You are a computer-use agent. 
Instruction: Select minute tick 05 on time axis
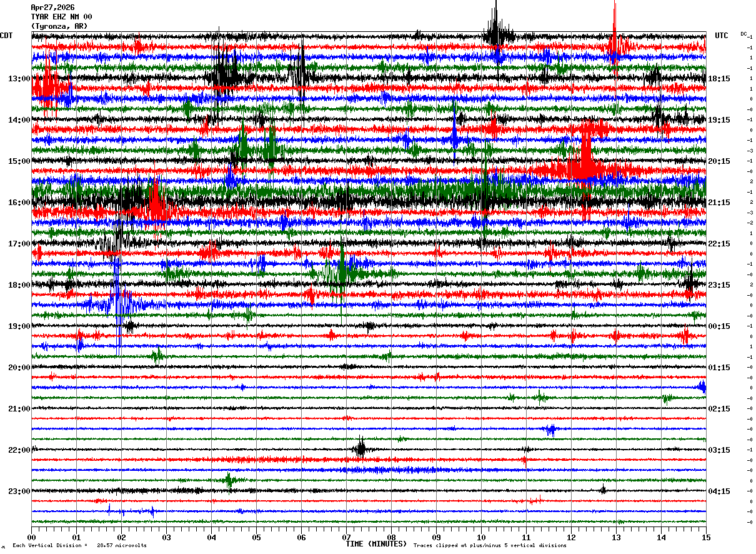(256, 537)
